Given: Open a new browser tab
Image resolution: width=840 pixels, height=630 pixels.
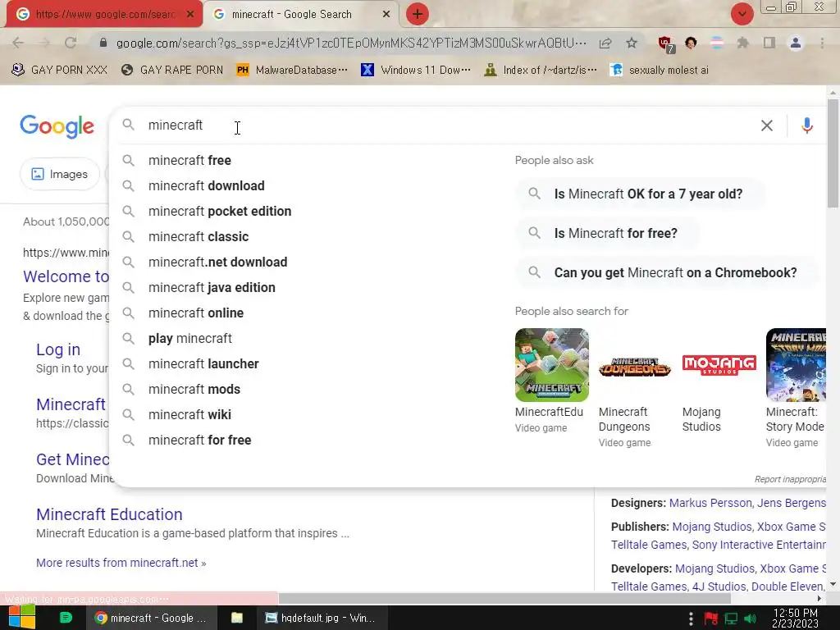Looking at the screenshot, I should (x=418, y=14).
